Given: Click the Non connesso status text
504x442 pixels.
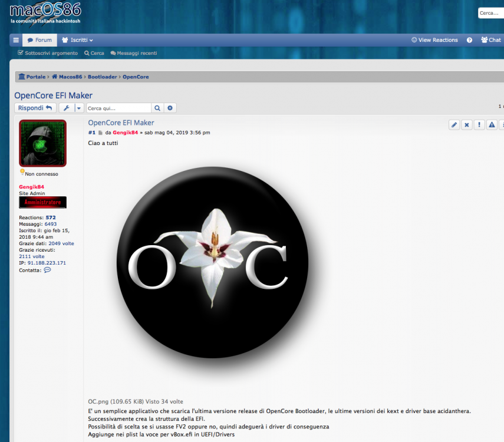Looking at the screenshot, I should click(41, 174).
